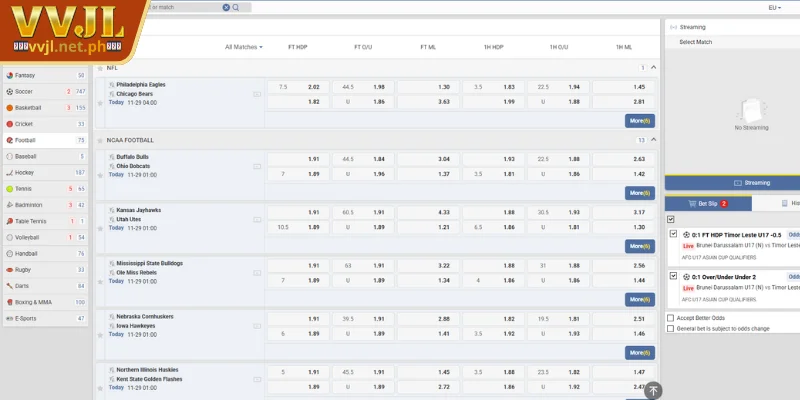The image size is (800, 400).
Task: Favorite the Eagles vs Bears match star
Action: point(100,103)
